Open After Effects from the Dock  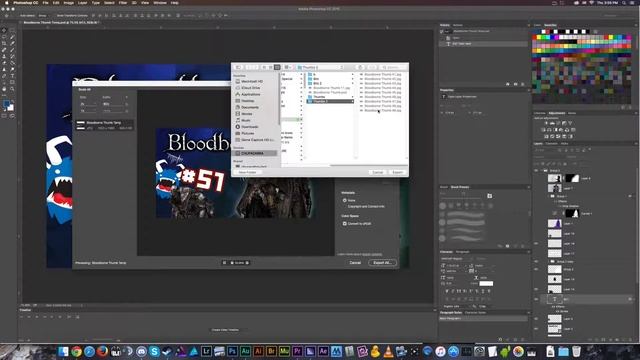point(323,351)
